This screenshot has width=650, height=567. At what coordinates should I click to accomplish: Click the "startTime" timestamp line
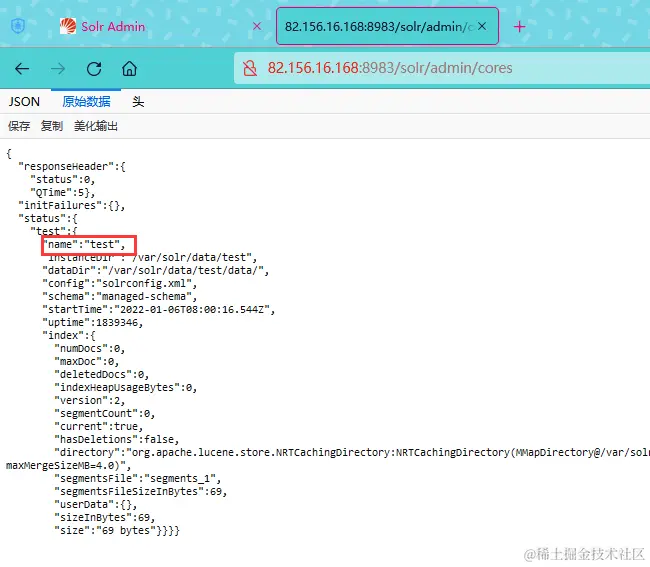tap(158, 310)
